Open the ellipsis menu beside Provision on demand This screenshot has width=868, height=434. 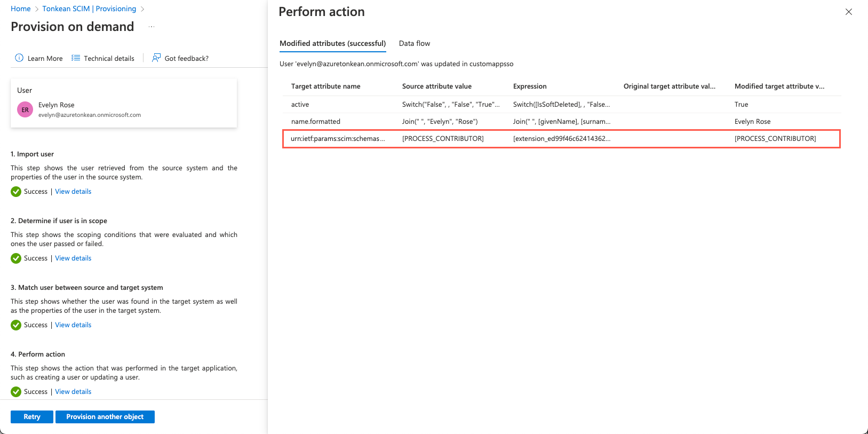point(152,27)
